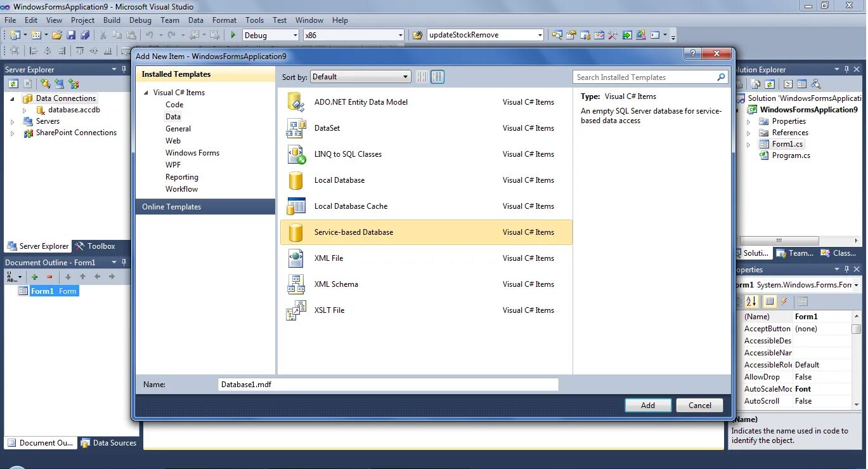868x469 pixels.
Task: Expand the SharePoint Connections node
Action: (x=12, y=133)
